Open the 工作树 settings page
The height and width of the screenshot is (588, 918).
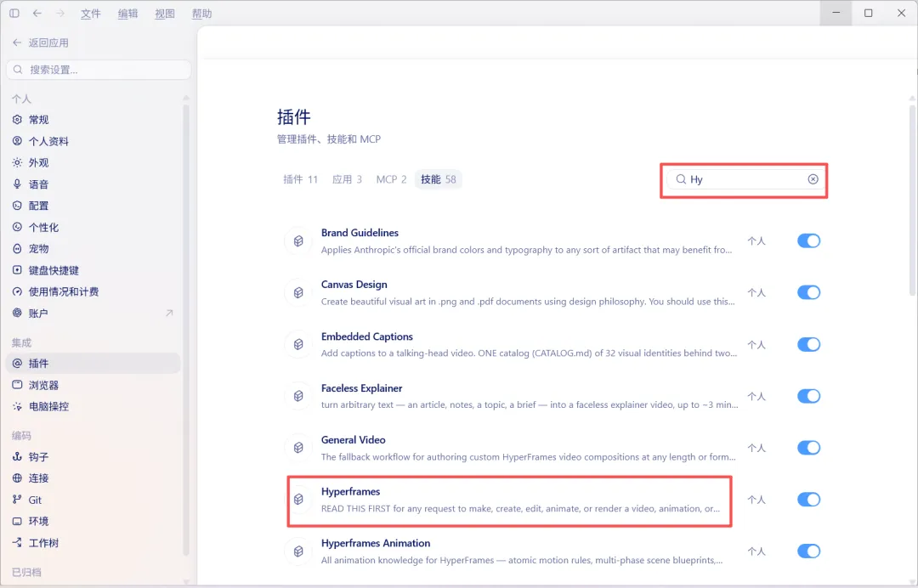93,542
